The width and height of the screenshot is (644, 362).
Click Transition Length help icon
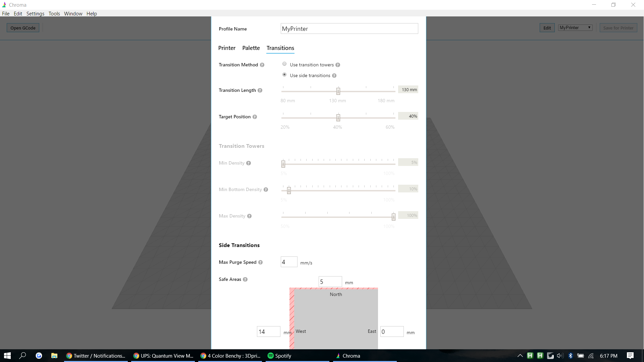pos(260,90)
